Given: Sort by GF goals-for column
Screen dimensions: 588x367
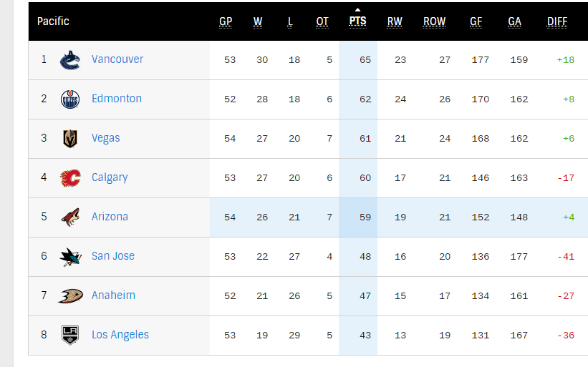Looking at the screenshot, I should (x=476, y=21).
